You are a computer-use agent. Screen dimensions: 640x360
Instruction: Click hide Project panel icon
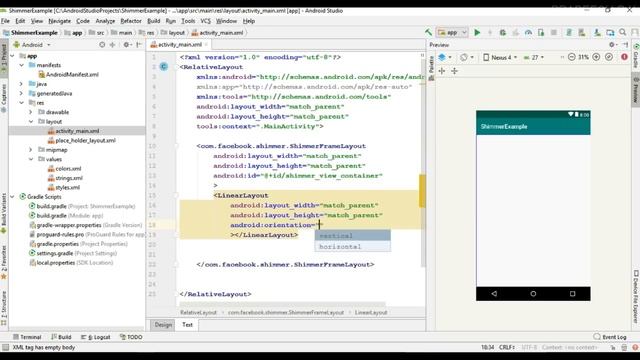139,45
